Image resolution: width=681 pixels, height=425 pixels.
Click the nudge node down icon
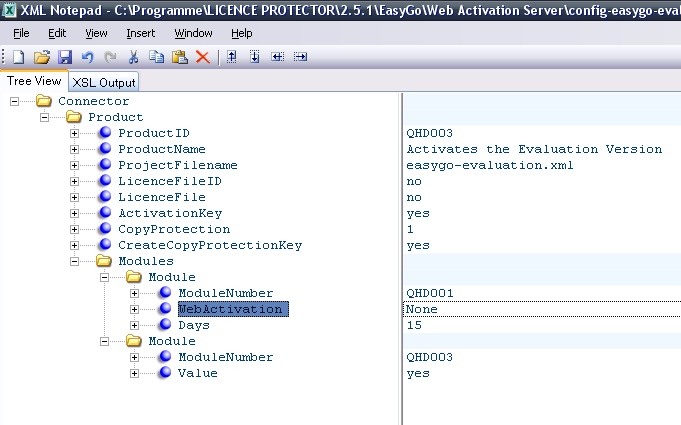(254, 57)
